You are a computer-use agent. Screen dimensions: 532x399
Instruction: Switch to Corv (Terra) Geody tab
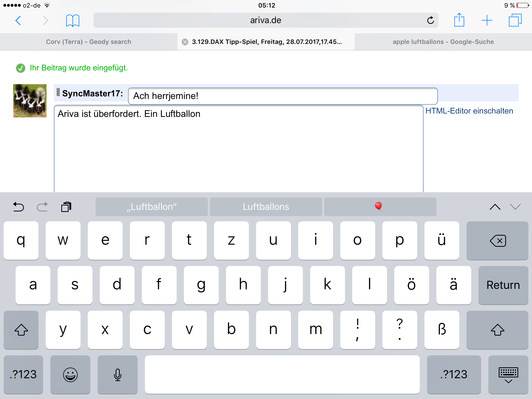point(89,42)
